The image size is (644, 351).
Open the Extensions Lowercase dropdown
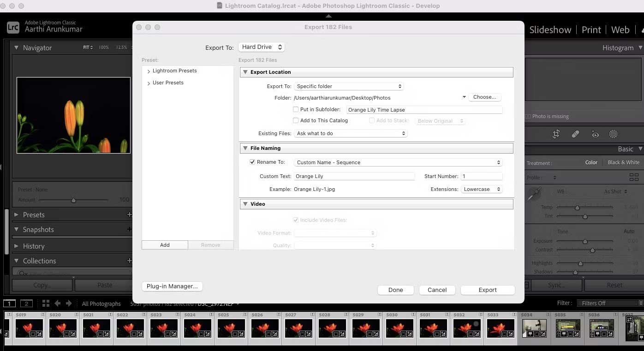(x=482, y=189)
